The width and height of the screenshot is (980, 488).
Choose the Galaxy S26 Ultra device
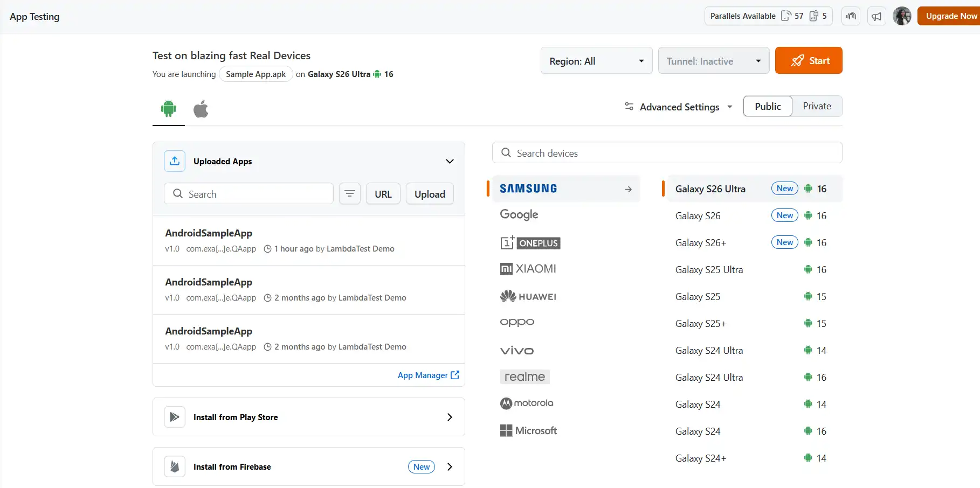(755, 189)
